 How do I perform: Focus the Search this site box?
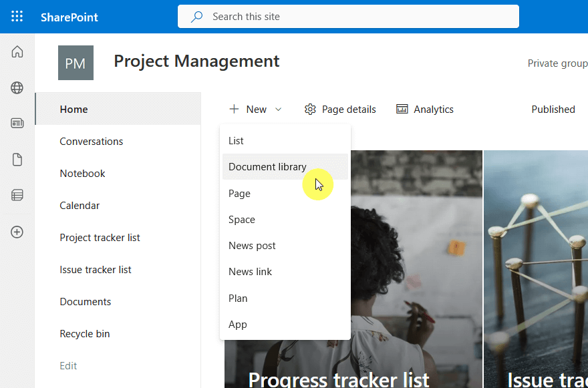click(348, 17)
